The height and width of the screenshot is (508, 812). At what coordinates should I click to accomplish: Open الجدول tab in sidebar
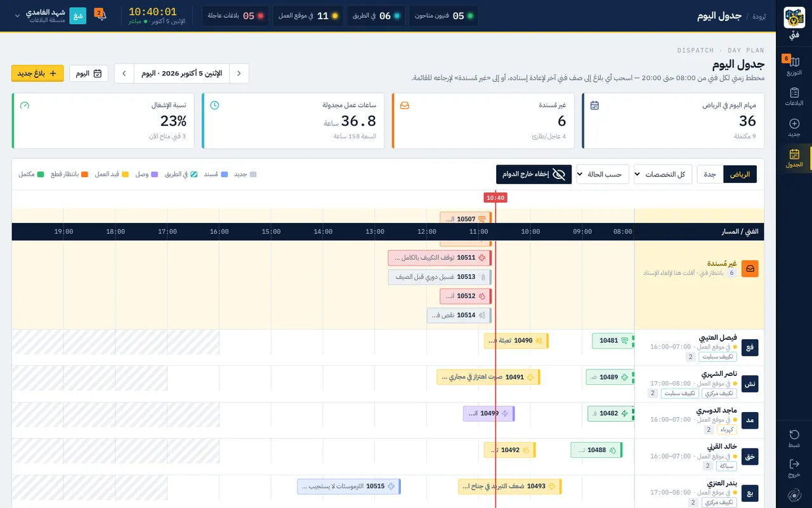pos(794,158)
